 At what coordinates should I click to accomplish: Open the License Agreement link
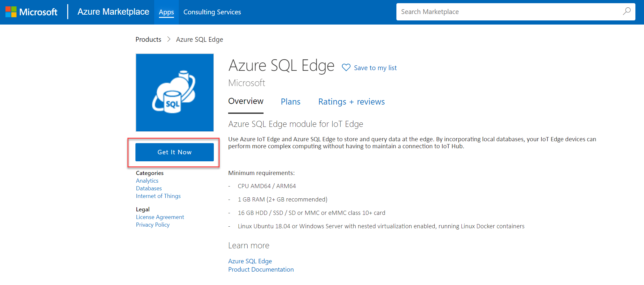coord(160,217)
